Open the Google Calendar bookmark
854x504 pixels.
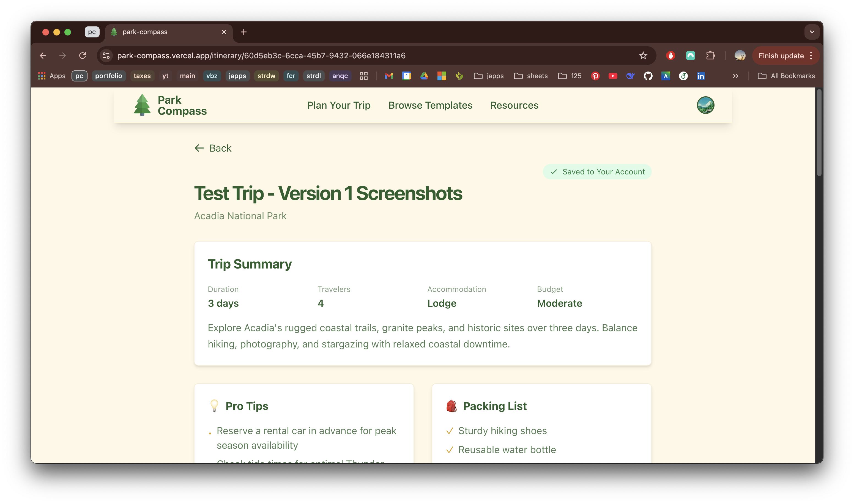tap(406, 76)
